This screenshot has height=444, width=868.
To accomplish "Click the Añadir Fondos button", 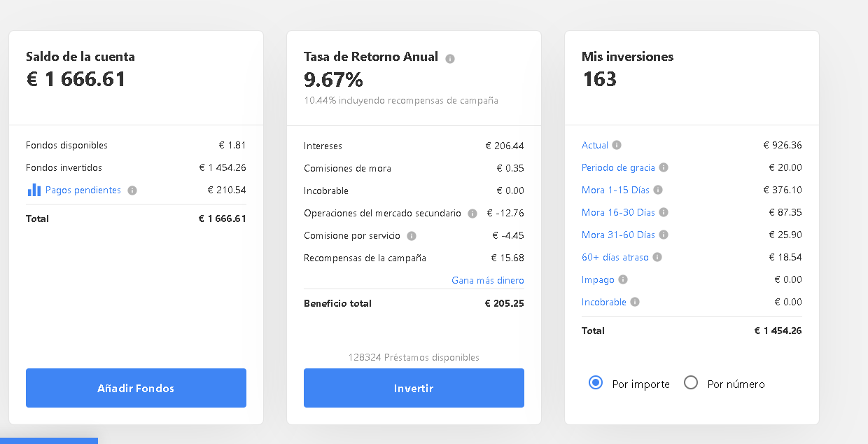I will (x=136, y=388).
